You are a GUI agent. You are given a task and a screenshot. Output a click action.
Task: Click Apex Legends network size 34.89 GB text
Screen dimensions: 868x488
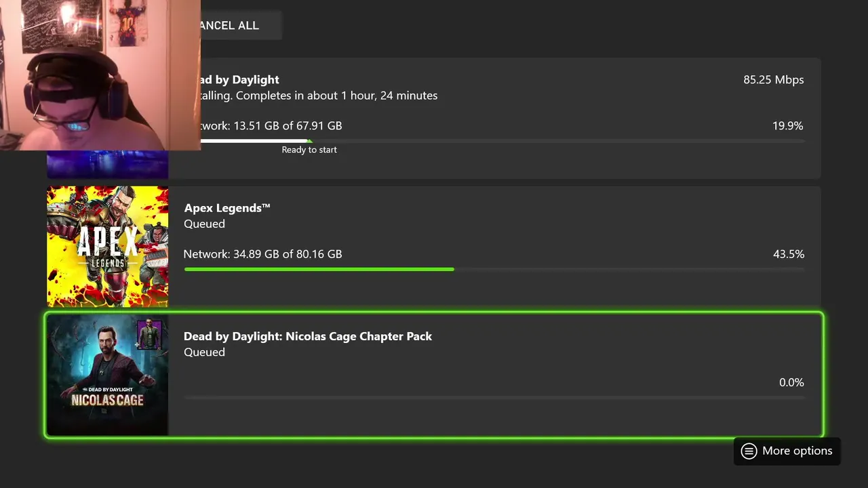click(263, 254)
